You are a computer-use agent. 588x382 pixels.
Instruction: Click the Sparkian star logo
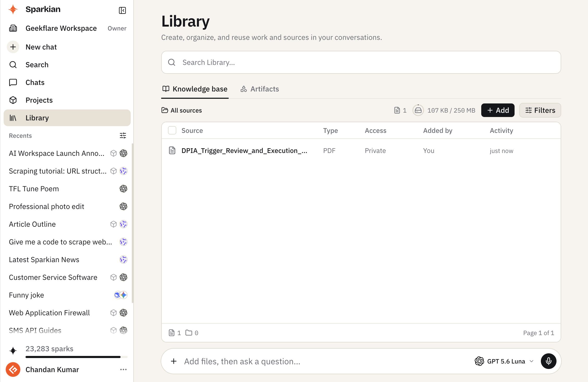13,9
